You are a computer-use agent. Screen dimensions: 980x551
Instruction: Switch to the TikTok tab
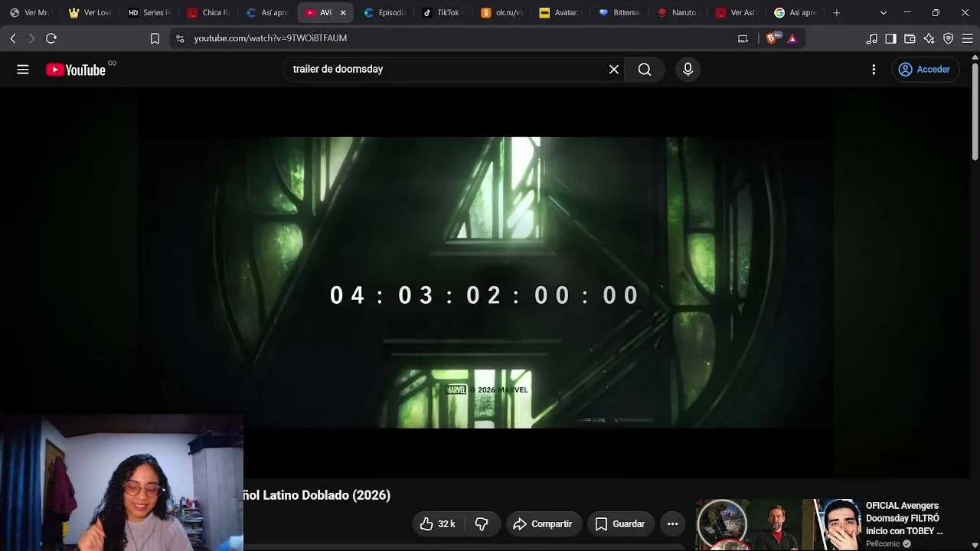point(444,13)
